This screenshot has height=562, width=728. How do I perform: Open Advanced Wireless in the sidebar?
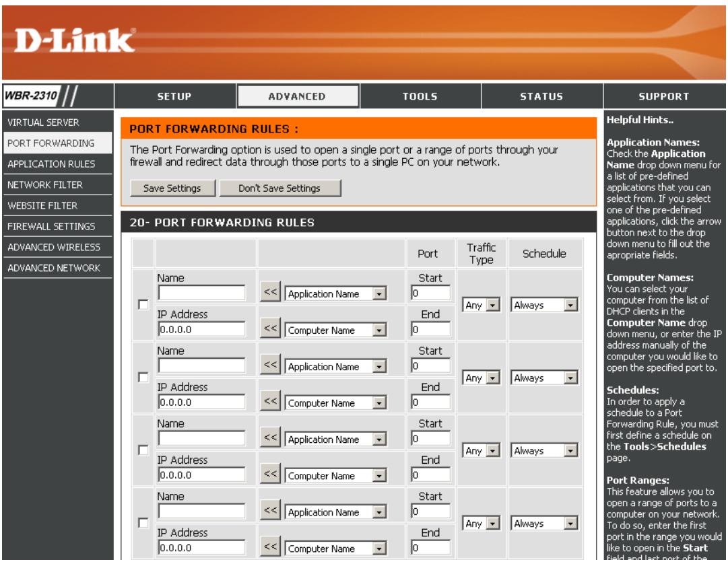pos(57,247)
